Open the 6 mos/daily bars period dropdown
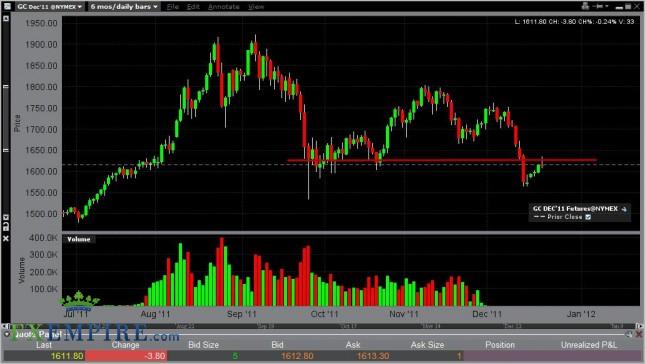This screenshot has height=364, width=645. tap(124, 7)
